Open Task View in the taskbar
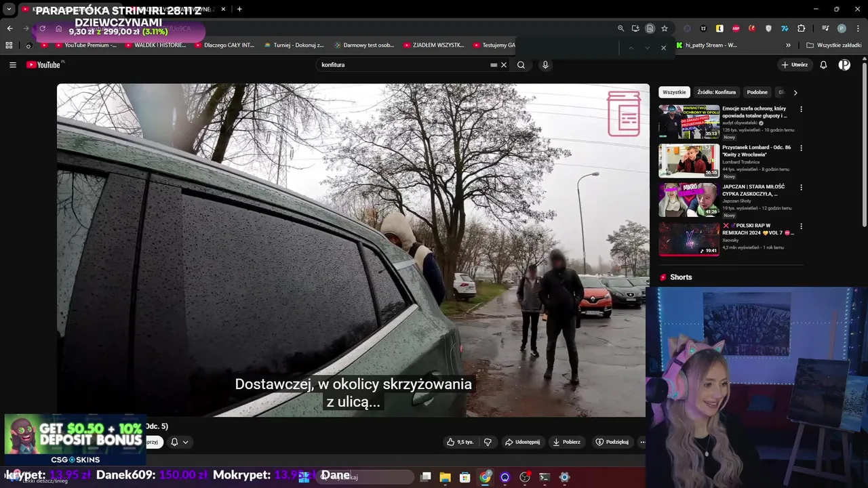 point(426,477)
